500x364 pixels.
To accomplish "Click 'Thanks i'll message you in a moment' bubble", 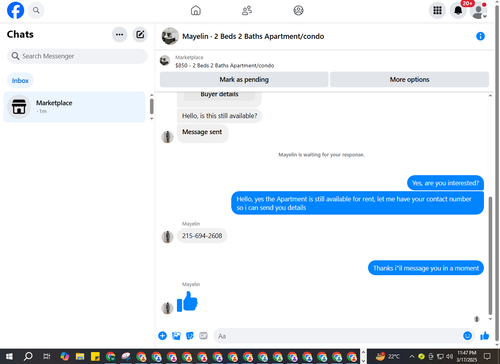I will [426, 268].
